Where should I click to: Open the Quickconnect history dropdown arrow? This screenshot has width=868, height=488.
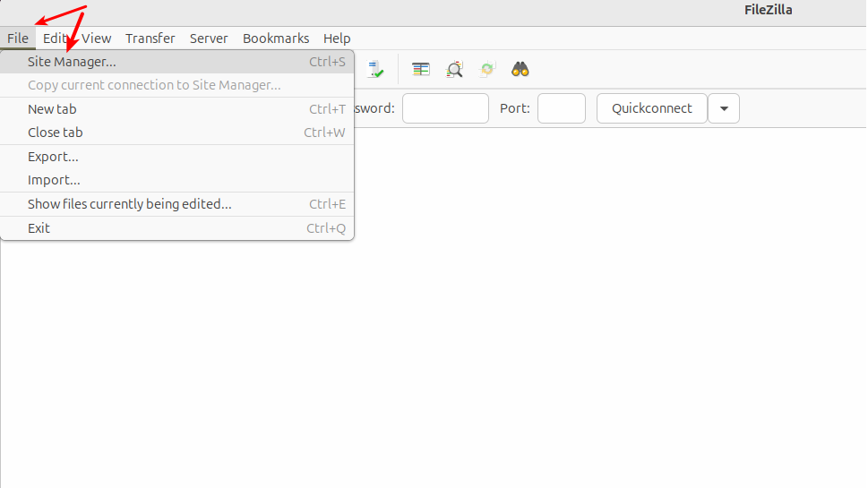click(724, 108)
